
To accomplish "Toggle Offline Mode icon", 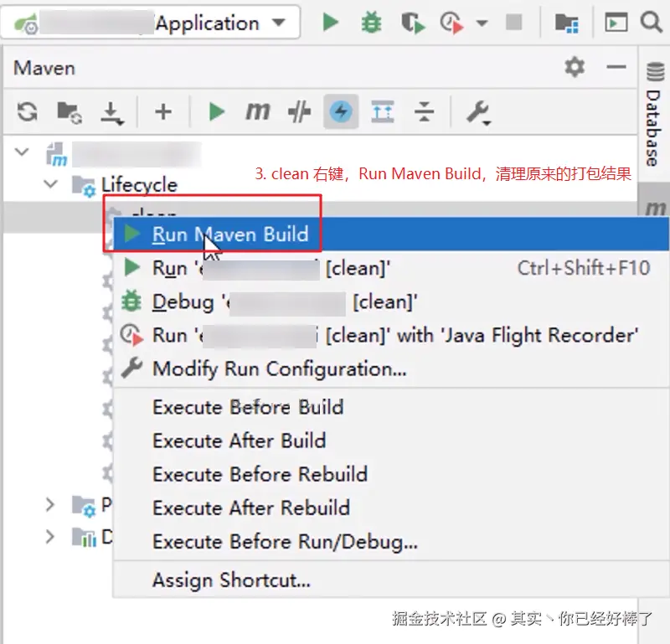I will pos(299,112).
